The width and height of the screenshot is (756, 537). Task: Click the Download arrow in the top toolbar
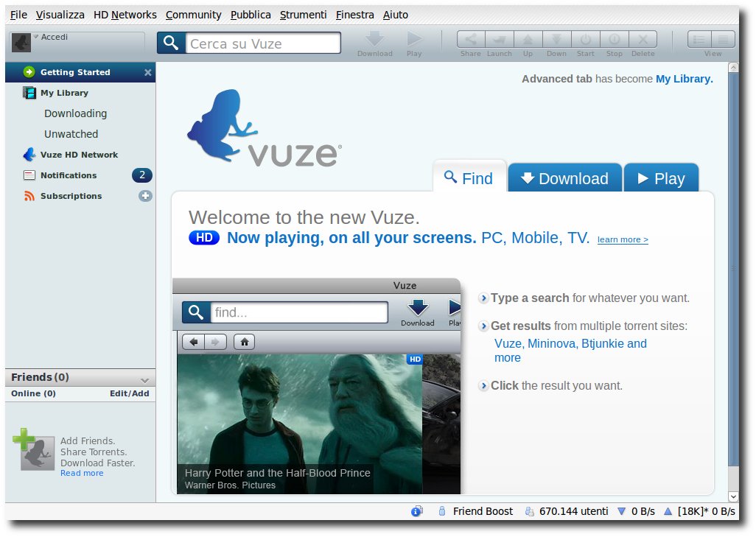pyautogui.click(x=374, y=39)
